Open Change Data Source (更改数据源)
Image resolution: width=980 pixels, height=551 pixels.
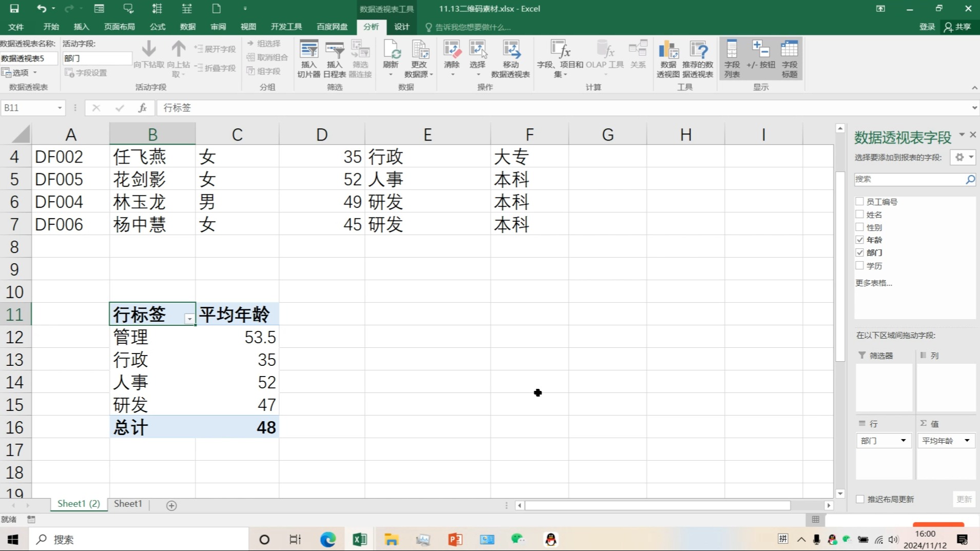tap(419, 58)
